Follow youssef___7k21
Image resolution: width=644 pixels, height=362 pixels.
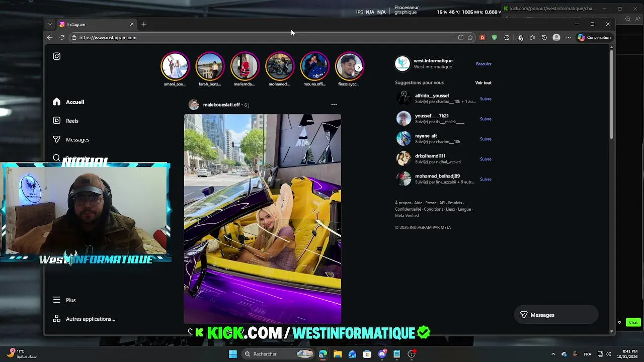[x=486, y=119]
